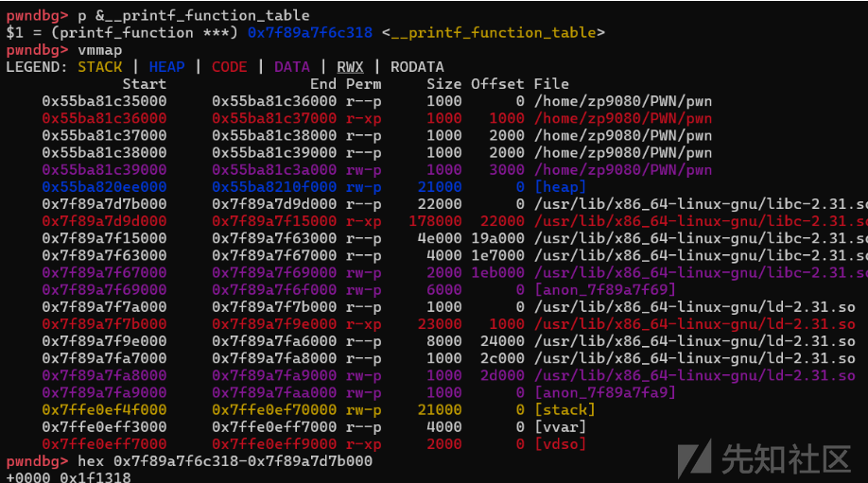The image size is (868, 483).
Task: Click the Offset column header
Action: pyautogui.click(x=497, y=84)
